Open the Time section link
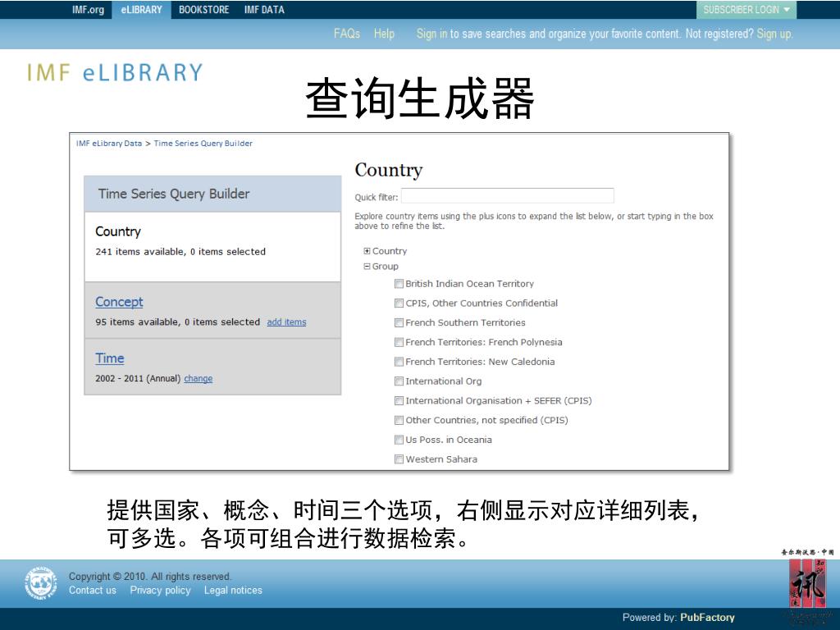This screenshot has width=840, height=630. pos(110,358)
